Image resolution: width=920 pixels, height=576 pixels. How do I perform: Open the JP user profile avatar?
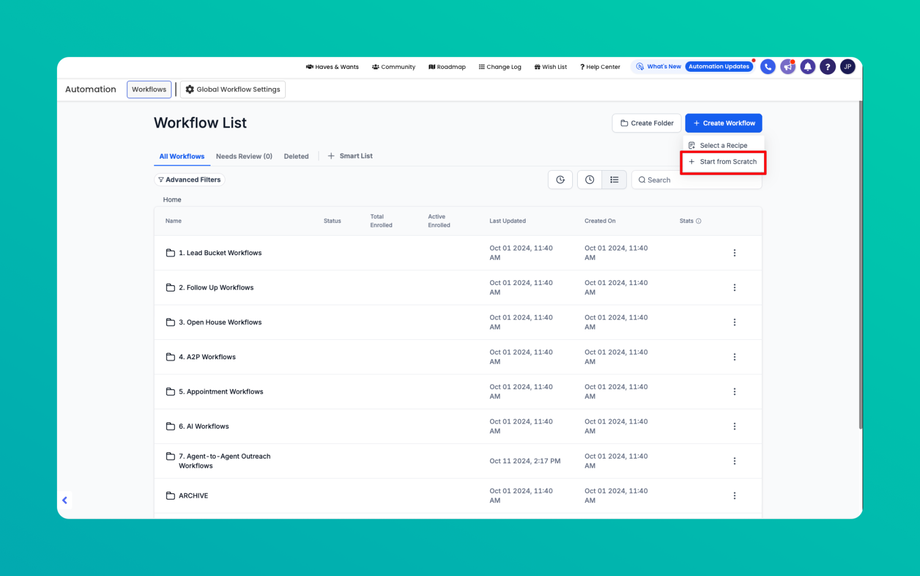[x=847, y=67]
